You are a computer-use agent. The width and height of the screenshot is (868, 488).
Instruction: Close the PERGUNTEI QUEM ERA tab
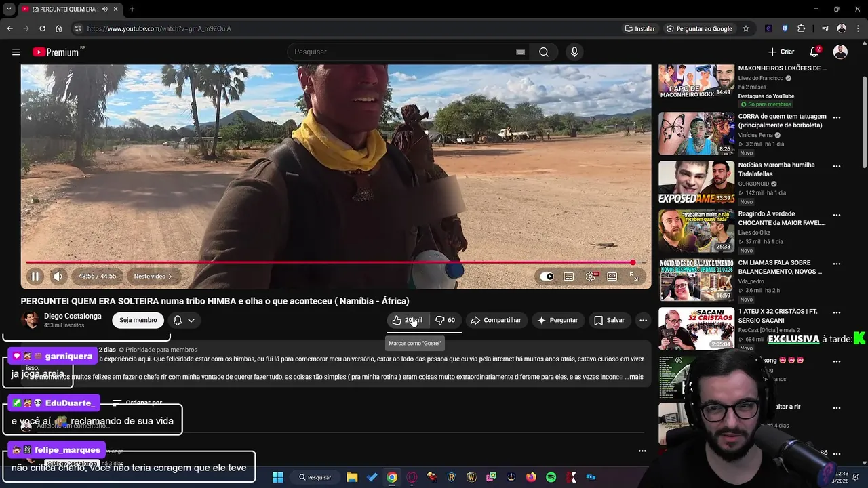[x=116, y=9]
